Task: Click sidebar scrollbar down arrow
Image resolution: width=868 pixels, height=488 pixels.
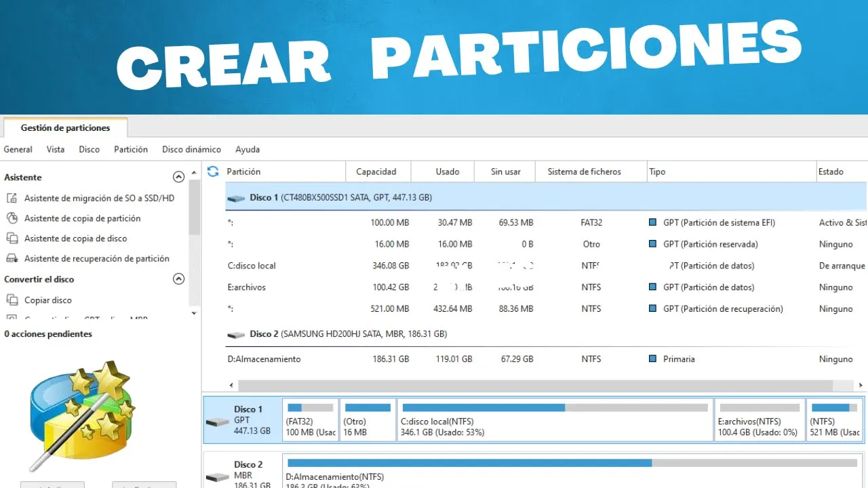Action: pyautogui.click(x=195, y=313)
